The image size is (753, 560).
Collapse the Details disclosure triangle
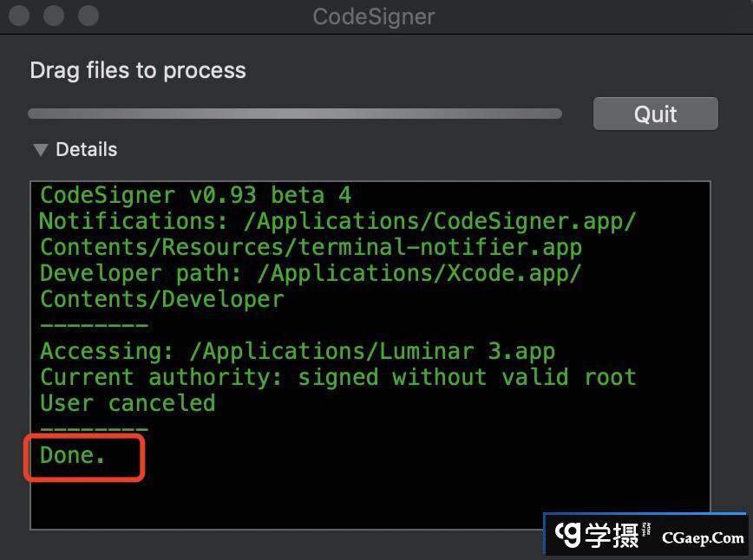40,150
